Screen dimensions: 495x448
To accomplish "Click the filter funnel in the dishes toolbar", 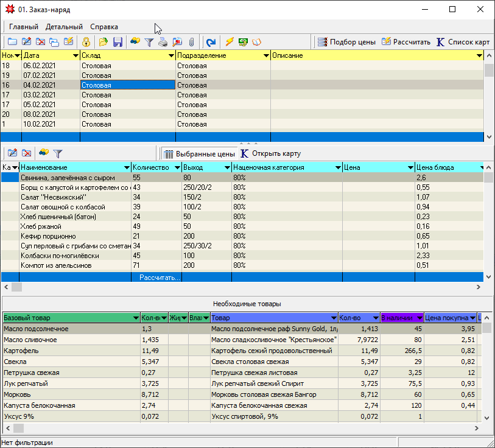I will 58,153.
